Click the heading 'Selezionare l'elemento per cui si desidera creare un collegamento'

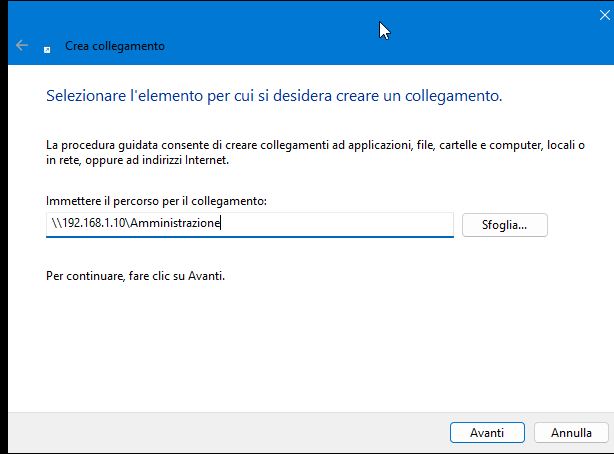pyautogui.click(x=274, y=96)
